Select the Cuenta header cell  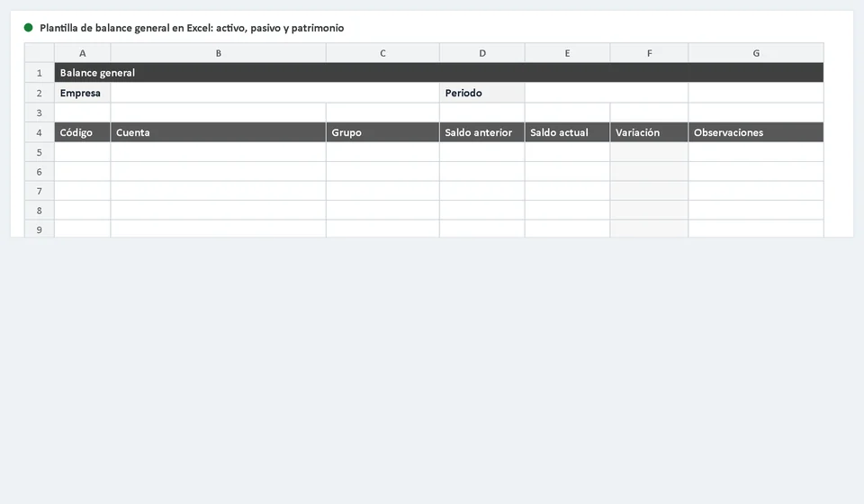218,132
